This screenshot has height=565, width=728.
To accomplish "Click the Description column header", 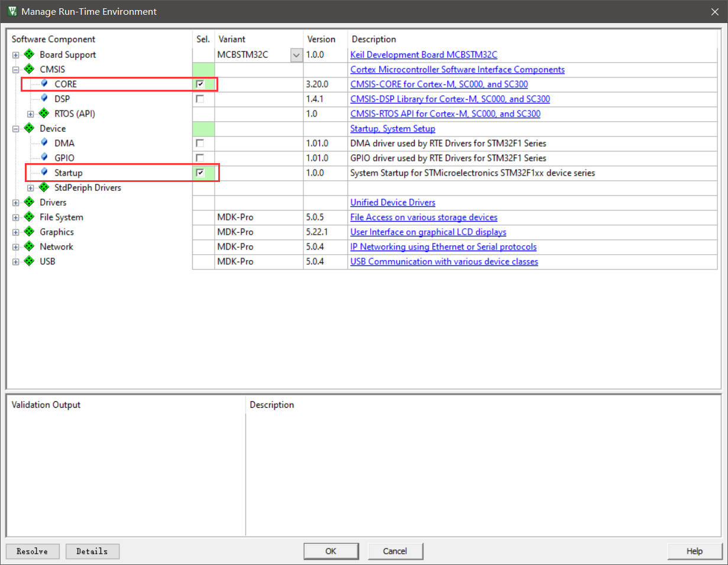I will (374, 39).
